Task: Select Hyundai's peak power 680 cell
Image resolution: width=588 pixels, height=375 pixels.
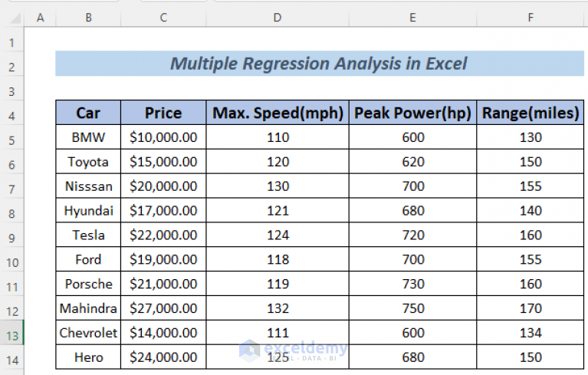Action: [413, 210]
